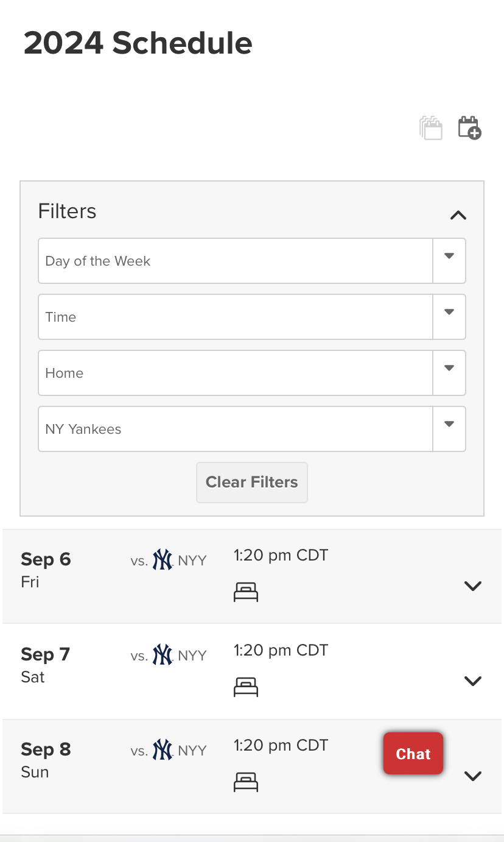The image size is (504, 842).
Task: Expand the Sep 6 Friday game details
Action: (473, 586)
